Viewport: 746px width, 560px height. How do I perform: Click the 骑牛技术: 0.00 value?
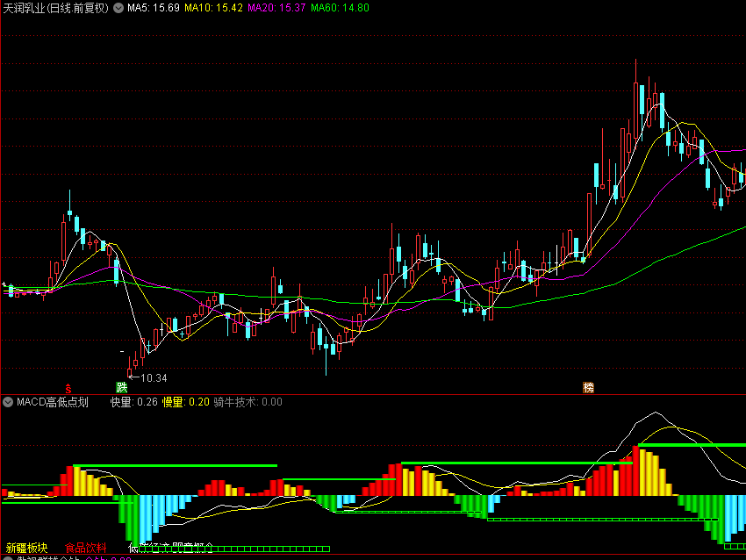tap(247, 402)
